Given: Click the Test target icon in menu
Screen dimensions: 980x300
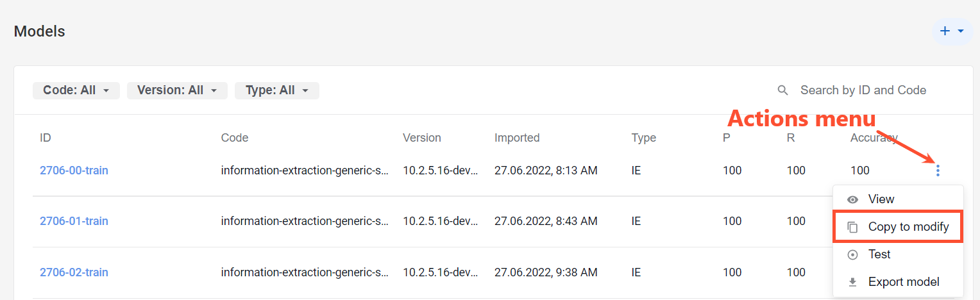Looking at the screenshot, I should [852, 254].
